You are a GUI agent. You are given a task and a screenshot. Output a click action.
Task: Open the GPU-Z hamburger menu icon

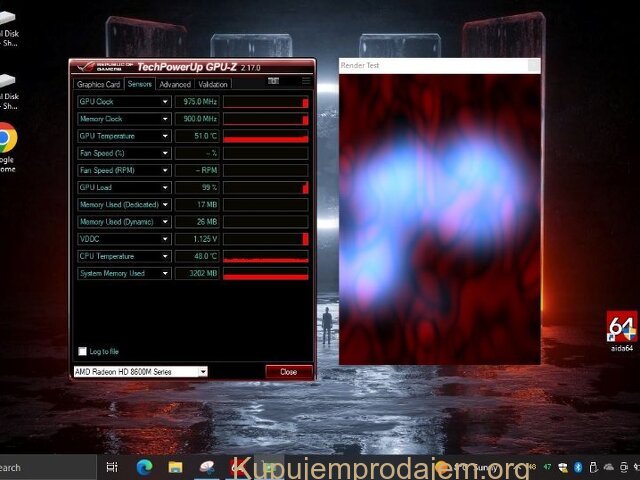[x=306, y=81]
